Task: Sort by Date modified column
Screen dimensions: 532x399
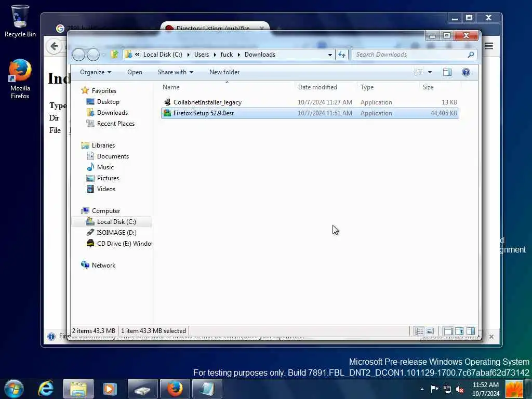Action: coord(325,87)
